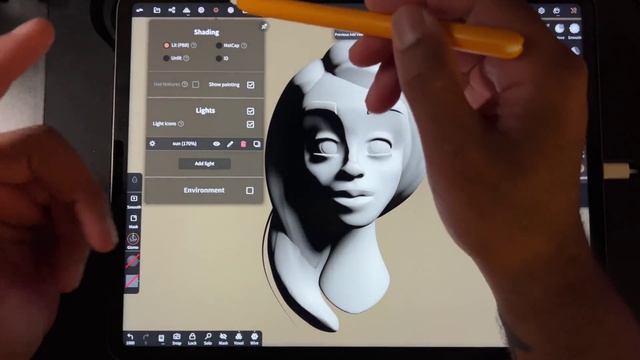
Task: Select the Smooth shortcut on left toolbar
Action: [x=134, y=201]
